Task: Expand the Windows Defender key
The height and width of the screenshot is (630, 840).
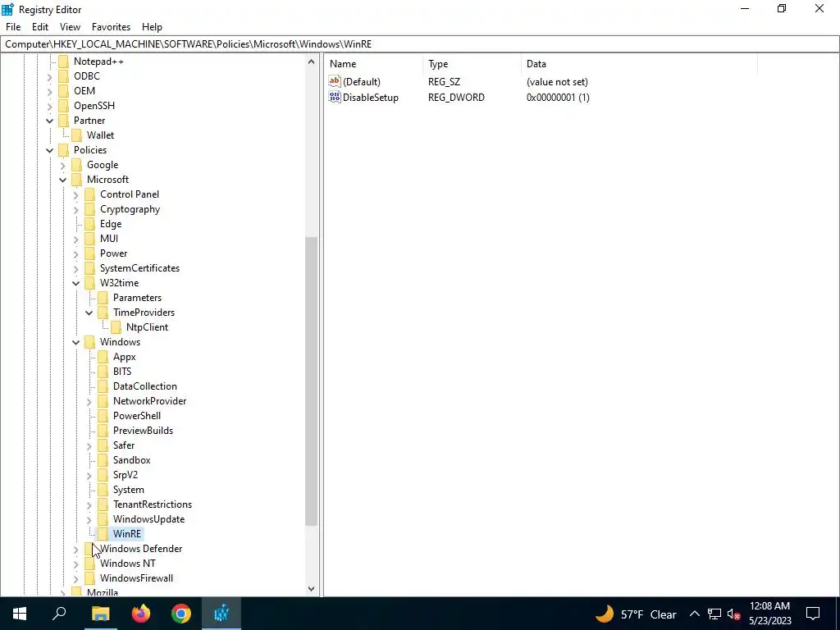Action: point(75,549)
